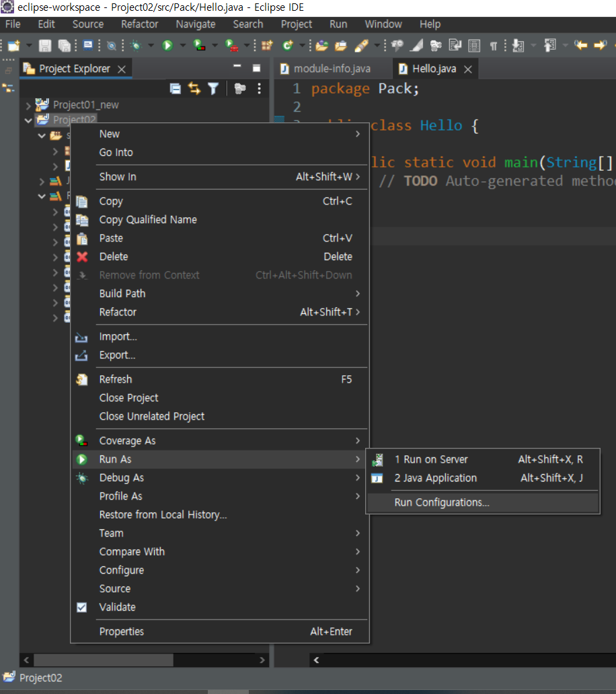Screen dimensions: 616x694
Task: Click Collapse All in Project Explorer
Action: click(x=176, y=89)
